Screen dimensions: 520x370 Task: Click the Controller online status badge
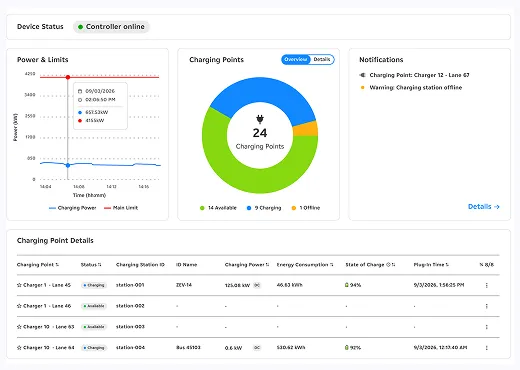pyautogui.click(x=111, y=27)
